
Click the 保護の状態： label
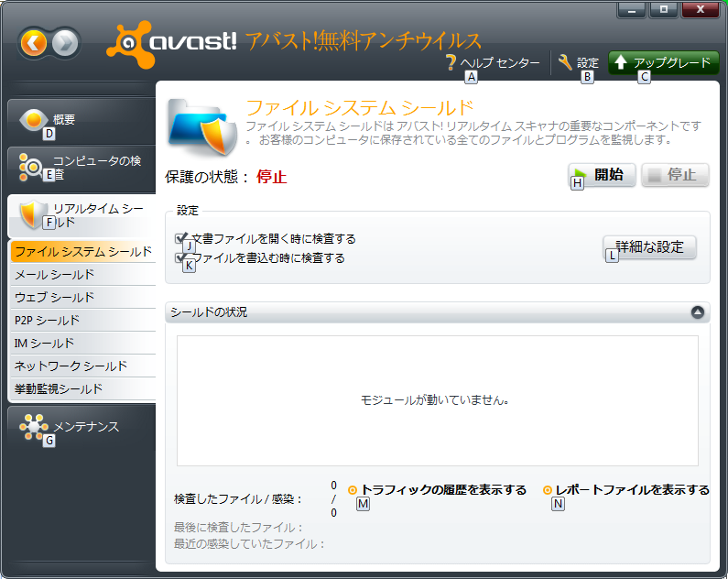(207, 177)
